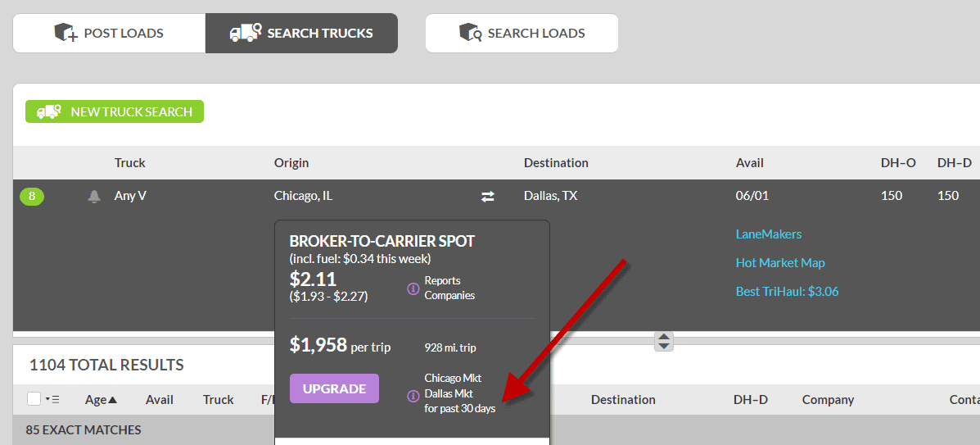Image resolution: width=980 pixels, height=445 pixels.
Task: Sort results by Age column
Action: click(x=101, y=399)
